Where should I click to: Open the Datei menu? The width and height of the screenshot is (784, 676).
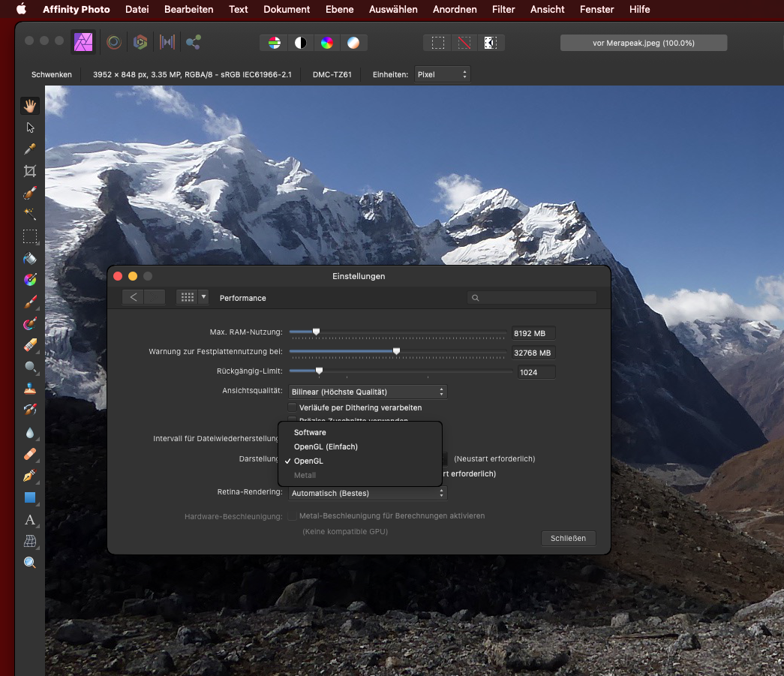(x=137, y=9)
